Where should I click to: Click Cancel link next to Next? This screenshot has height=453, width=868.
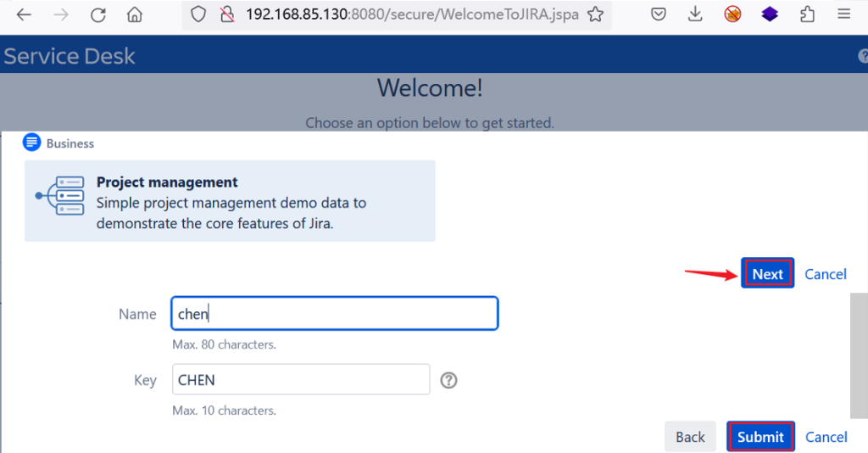[x=826, y=274]
